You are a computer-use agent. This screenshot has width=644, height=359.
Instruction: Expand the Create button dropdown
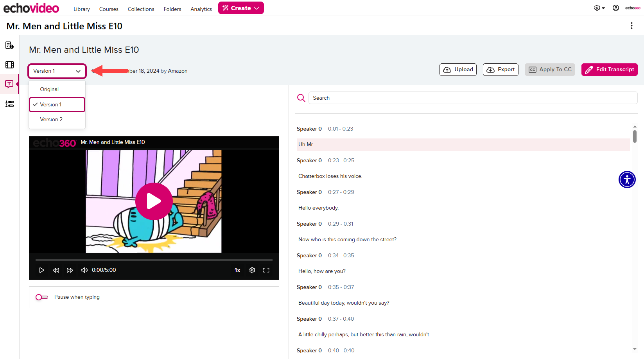click(x=241, y=8)
